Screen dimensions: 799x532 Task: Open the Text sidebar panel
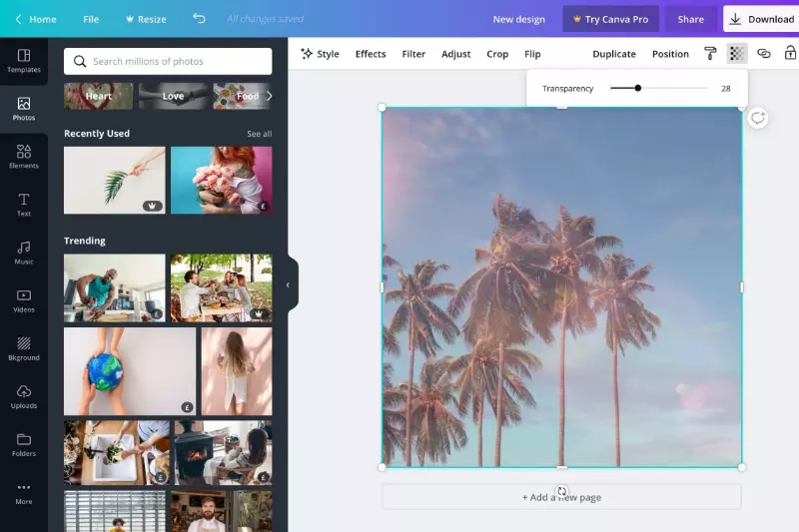pos(24,205)
